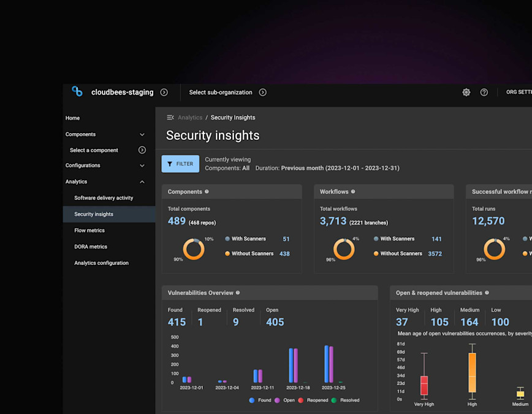Click the info icon beside Components panel title
This screenshot has height=414, width=532.
(207, 191)
